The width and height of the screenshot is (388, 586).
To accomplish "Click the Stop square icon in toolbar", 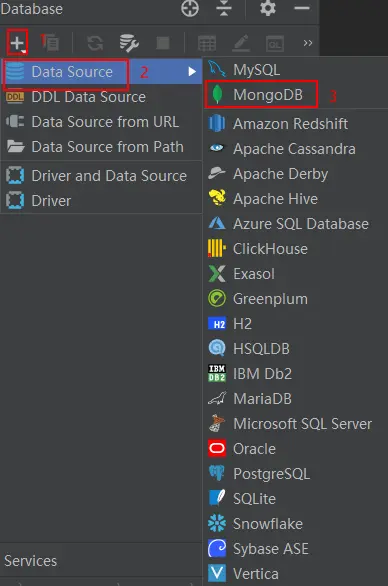I will pyautogui.click(x=163, y=43).
